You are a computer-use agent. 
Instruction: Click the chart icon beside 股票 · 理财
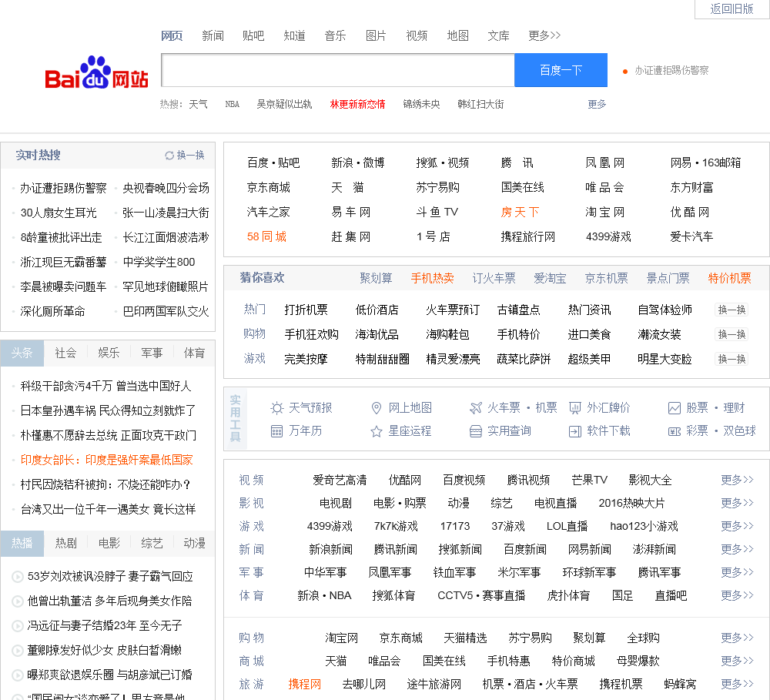(x=675, y=408)
